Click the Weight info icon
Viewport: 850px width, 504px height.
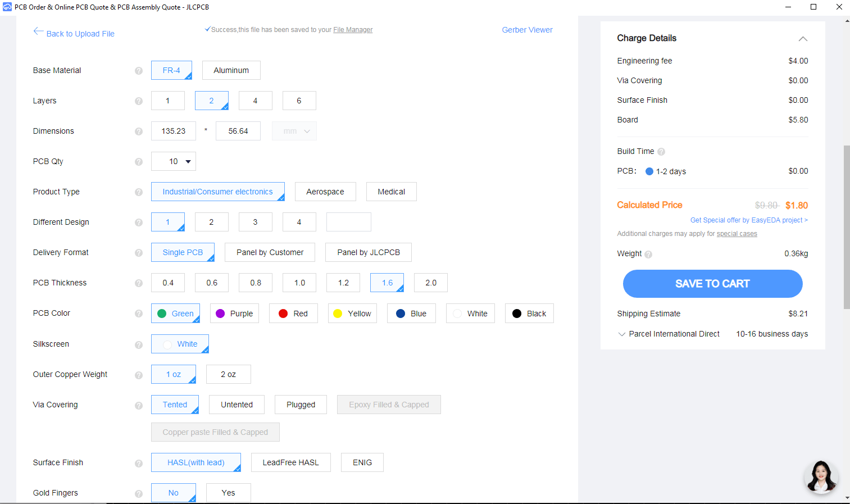pyautogui.click(x=648, y=254)
